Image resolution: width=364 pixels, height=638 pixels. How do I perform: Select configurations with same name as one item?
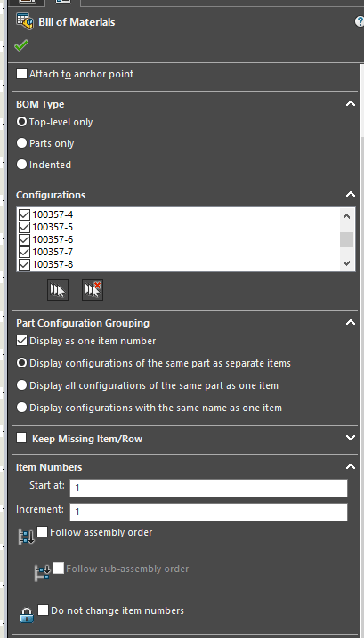(x=21, y=407)
